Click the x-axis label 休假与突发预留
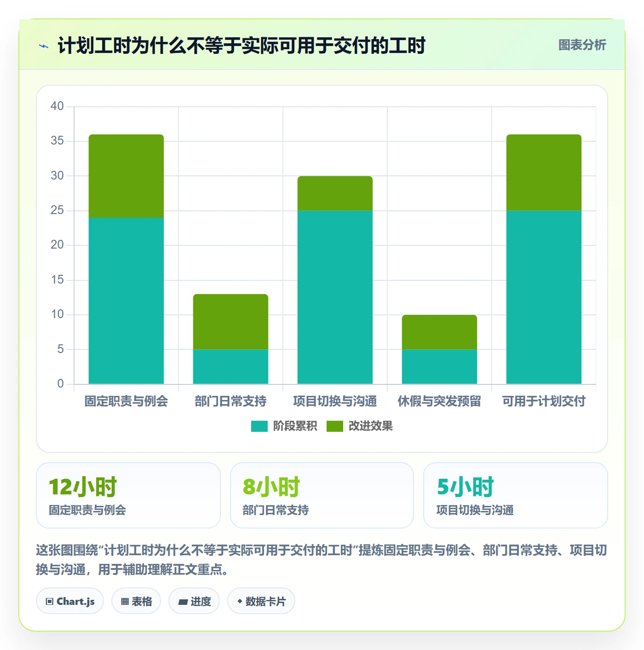Screen dimensions: 644x650 (x=439, y=401)
